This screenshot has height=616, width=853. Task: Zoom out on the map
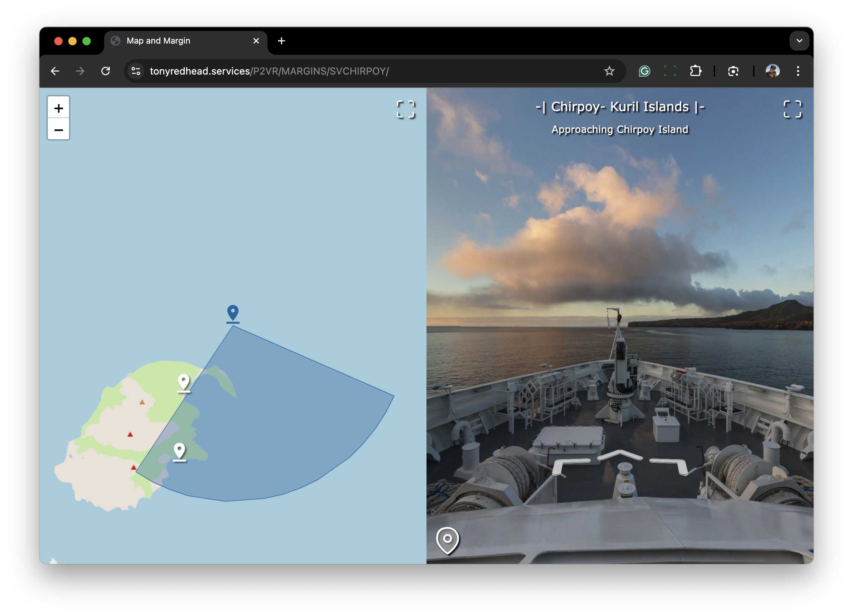pyautogui.click(x=58, y=130)
